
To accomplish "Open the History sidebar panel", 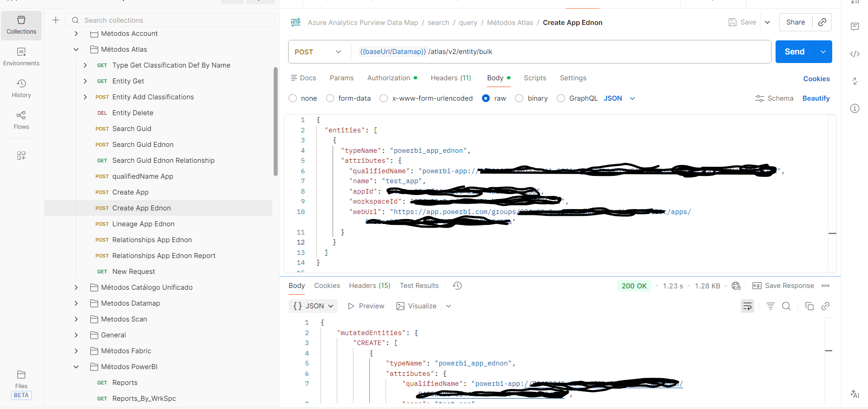I will tap(21, 89).
